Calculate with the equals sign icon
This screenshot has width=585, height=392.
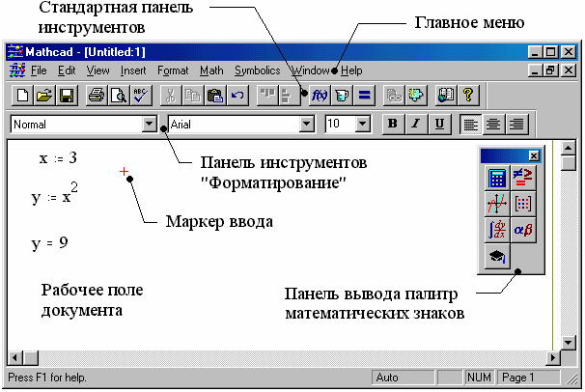pyautogui.click(x=364, y=96)
